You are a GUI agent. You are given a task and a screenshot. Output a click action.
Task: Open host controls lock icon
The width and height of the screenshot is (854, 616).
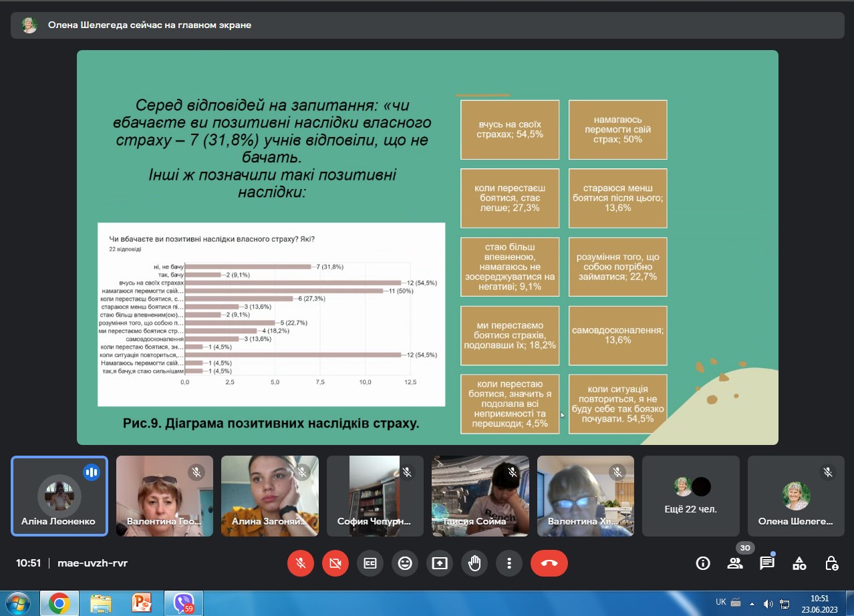(x=831, y=563)
